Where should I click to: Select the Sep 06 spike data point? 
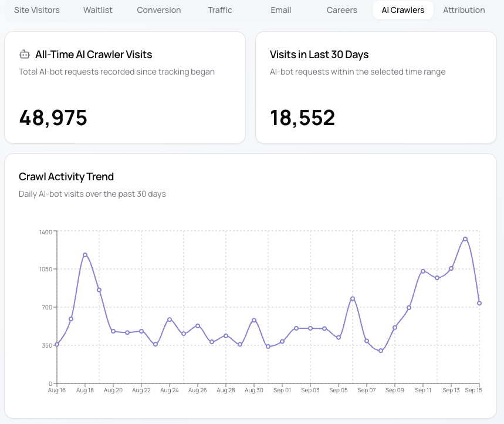[x=353, y=299]
